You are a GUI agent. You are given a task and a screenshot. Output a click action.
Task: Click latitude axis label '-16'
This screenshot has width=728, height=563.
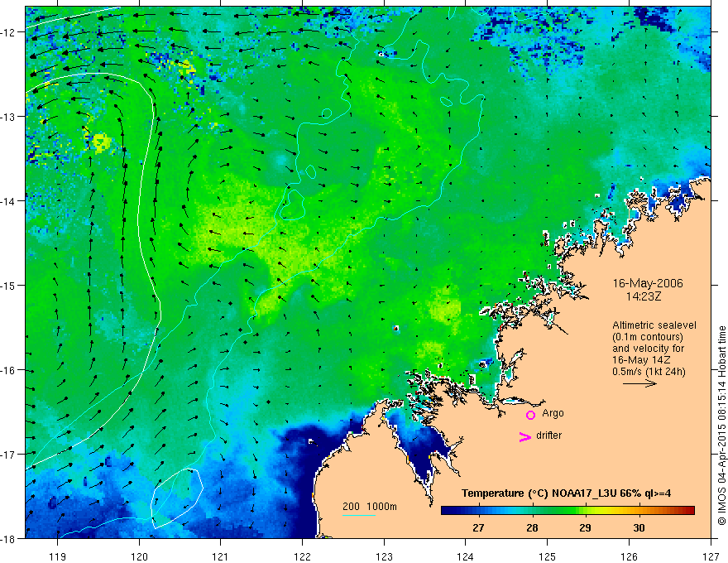[8, 370]
